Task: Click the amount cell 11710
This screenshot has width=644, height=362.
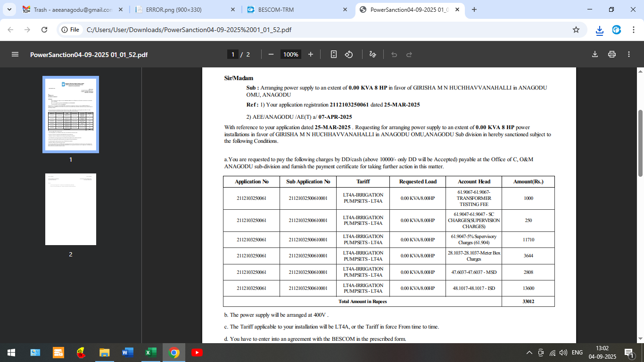Action: pyautogui.click(x=528, y=239)
